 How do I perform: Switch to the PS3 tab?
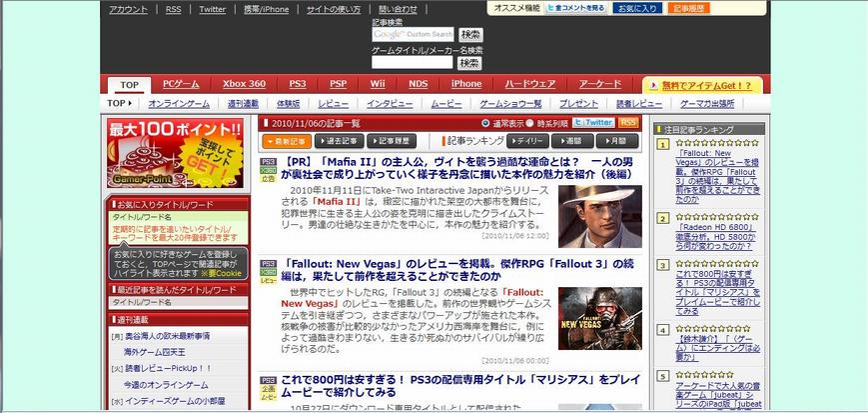pyautogui.click(x=298, y=84)
